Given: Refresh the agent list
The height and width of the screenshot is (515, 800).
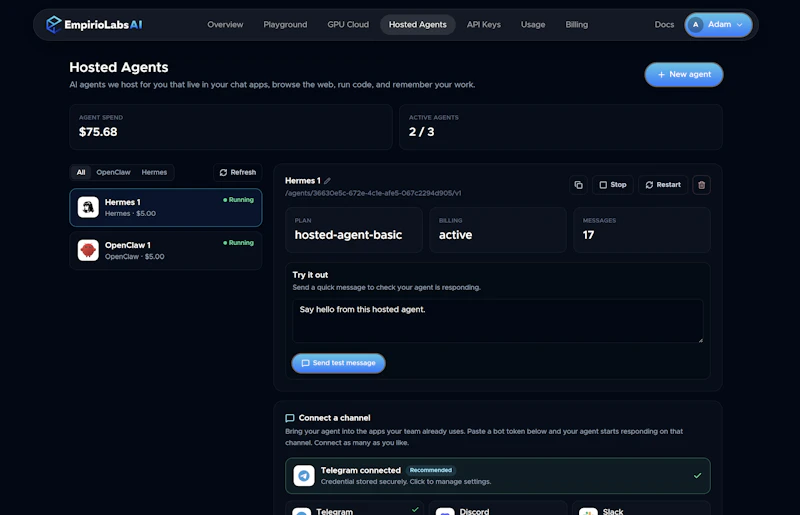Looking at the screenshot, I should 238,172.
